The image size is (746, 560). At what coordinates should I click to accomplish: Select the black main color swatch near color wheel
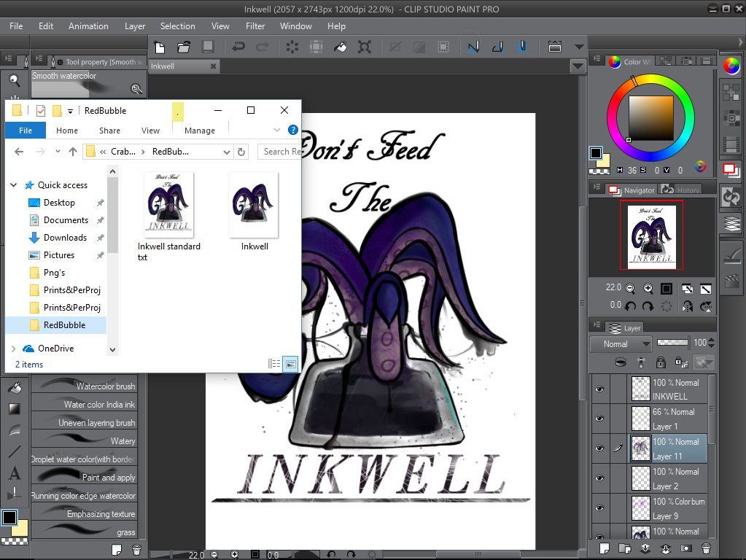[595, 153]
